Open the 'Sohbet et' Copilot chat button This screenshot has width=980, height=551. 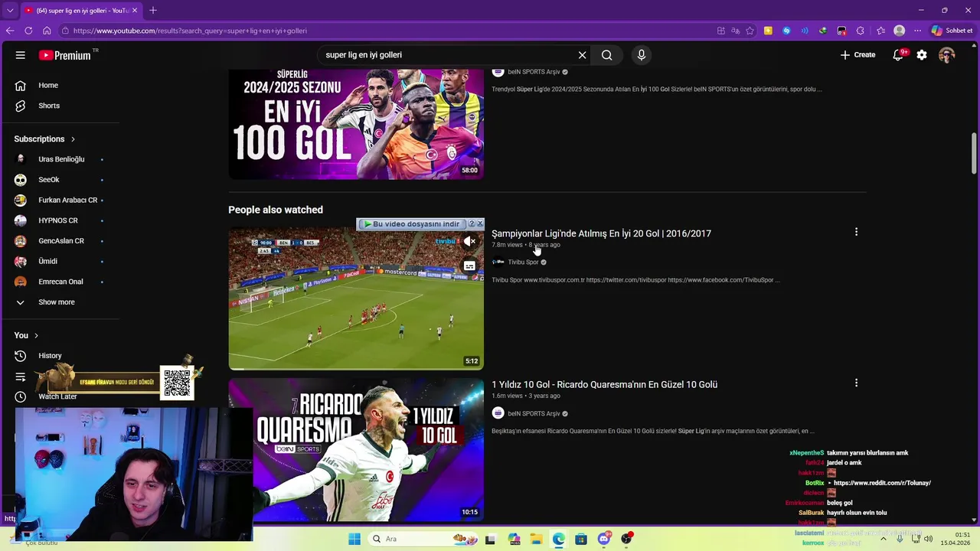952,31
